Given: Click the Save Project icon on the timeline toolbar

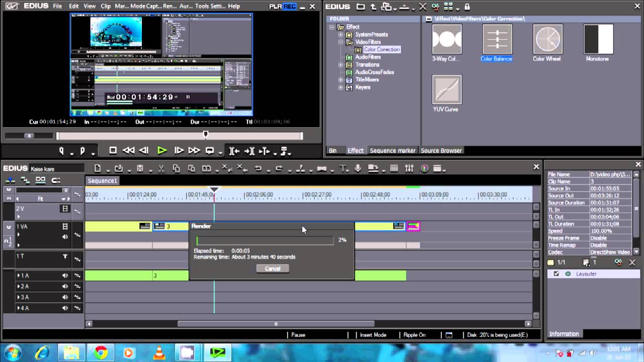Looking at the screenshot, I should 140,168.
